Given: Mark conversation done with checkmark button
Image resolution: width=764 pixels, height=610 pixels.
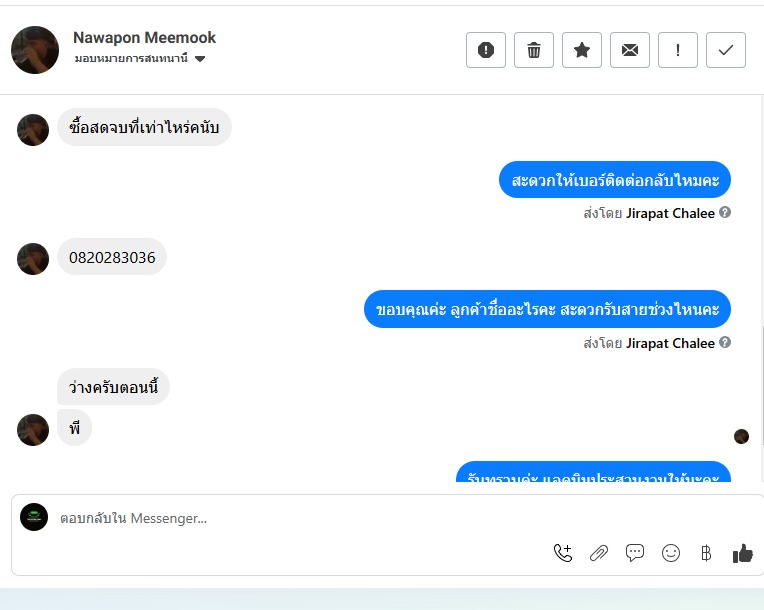Looking at the screenshot, I should pos(726,50).
